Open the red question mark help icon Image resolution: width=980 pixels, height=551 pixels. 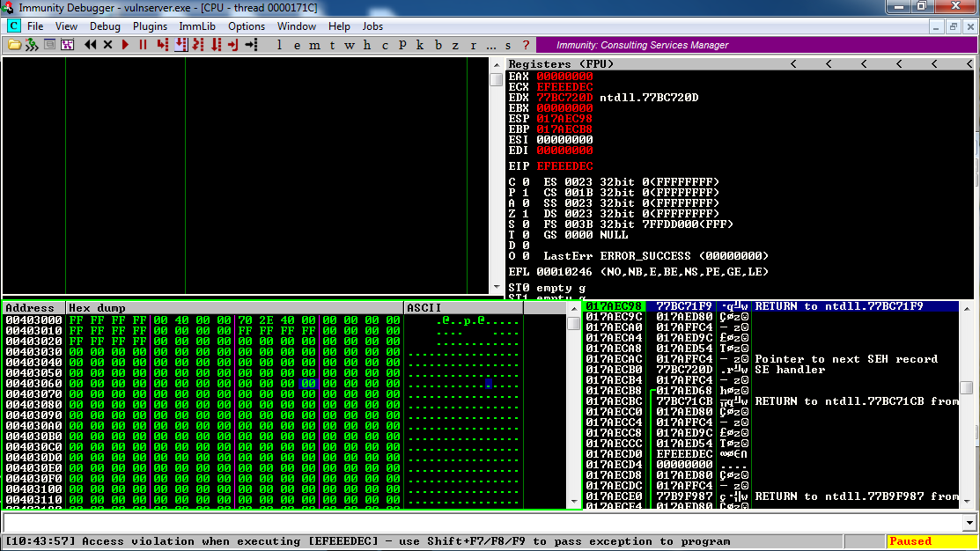526,45
